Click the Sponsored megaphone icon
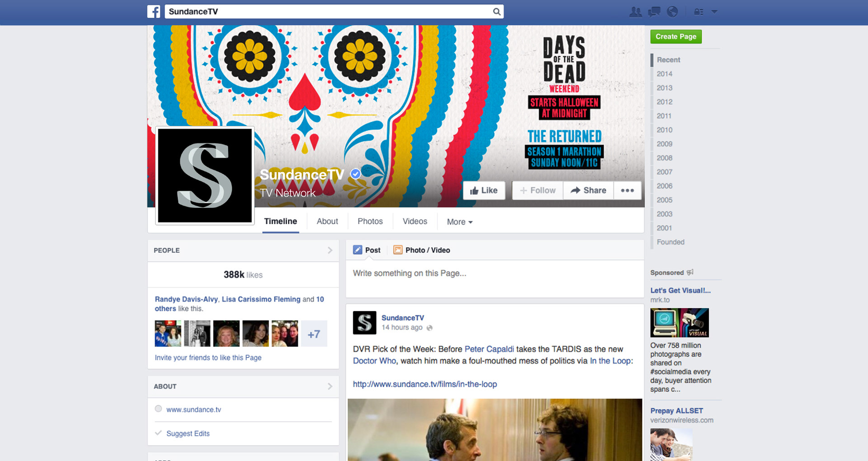The image size is (868, 461). tap(690, 272)
